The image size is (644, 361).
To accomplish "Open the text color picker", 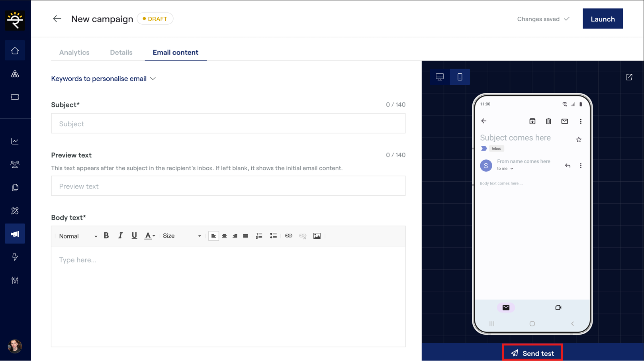I will (149, 236).
